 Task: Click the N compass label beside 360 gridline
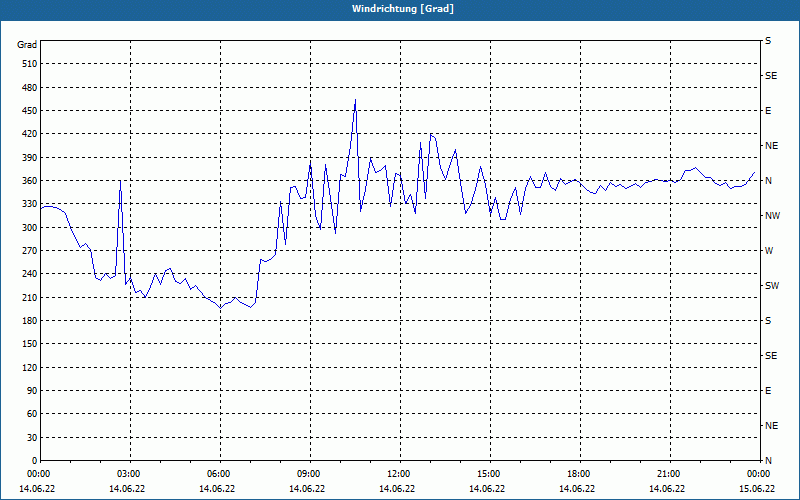(x=768, y=181)
